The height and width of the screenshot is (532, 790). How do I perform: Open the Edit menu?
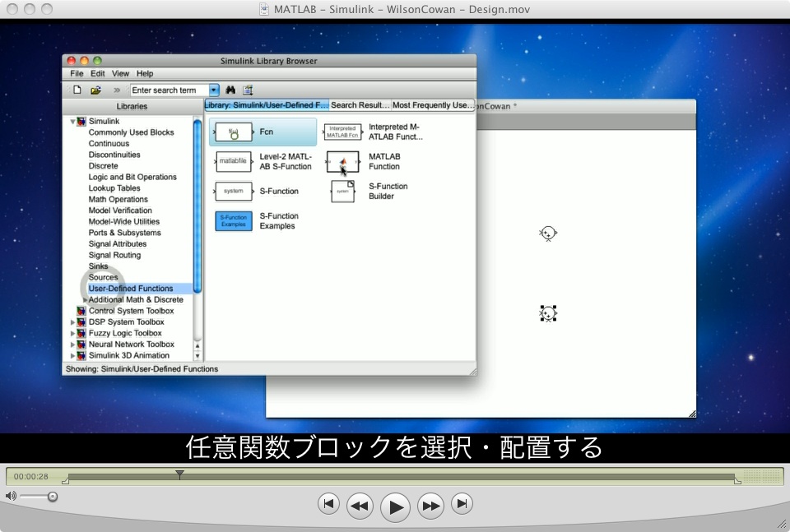pyautogui.click(x=98, y=74)
